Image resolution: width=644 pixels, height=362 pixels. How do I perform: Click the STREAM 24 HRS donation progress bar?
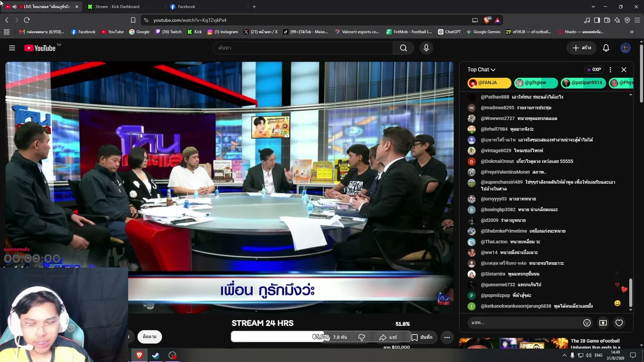(x=320, y=337)
